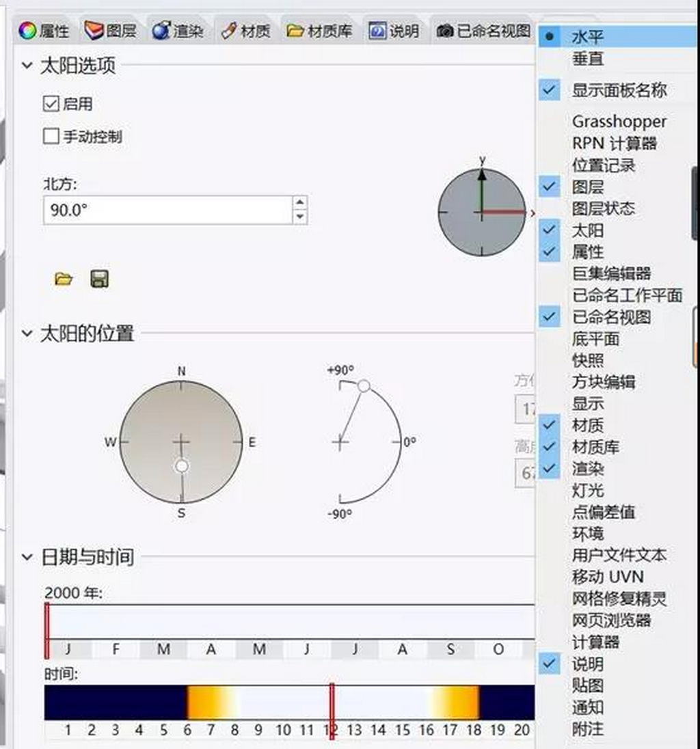
Task: Collapse the 太阳的位置 section
Action: tap(27, 334)
